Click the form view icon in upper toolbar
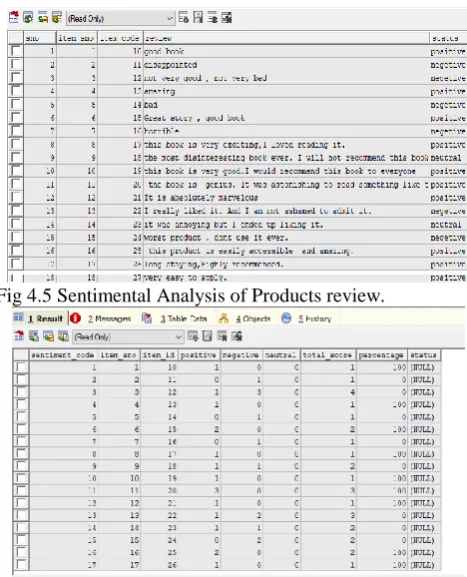Viewport: 467px width, 577px height. pyautogui.click(x=198, y=17)
